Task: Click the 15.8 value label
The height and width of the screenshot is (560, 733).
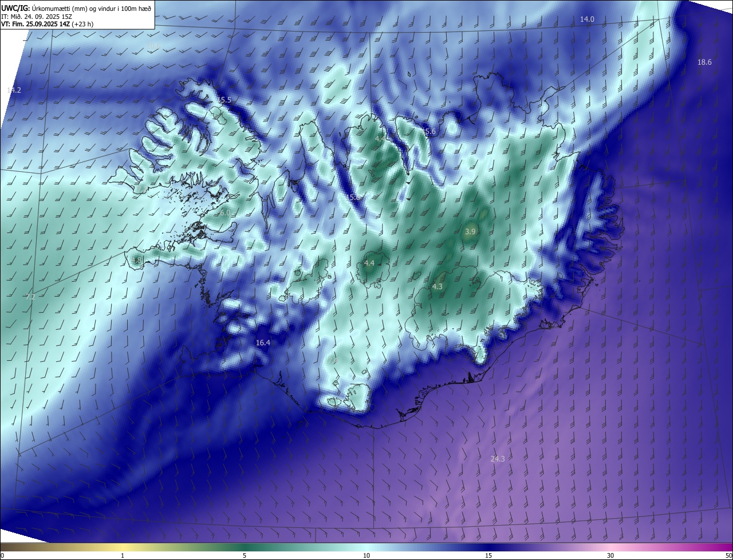Action: pos(353,198)
